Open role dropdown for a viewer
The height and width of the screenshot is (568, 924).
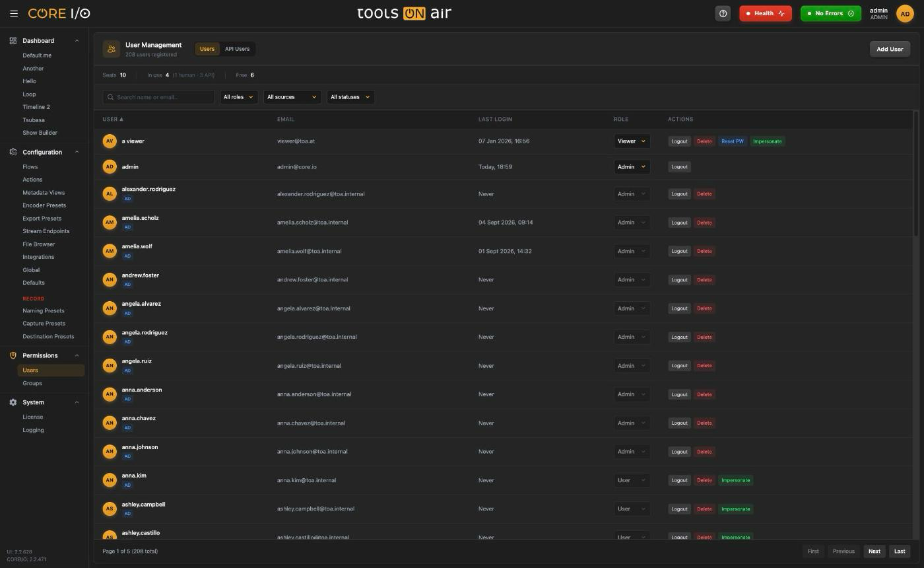pos(632,141)
